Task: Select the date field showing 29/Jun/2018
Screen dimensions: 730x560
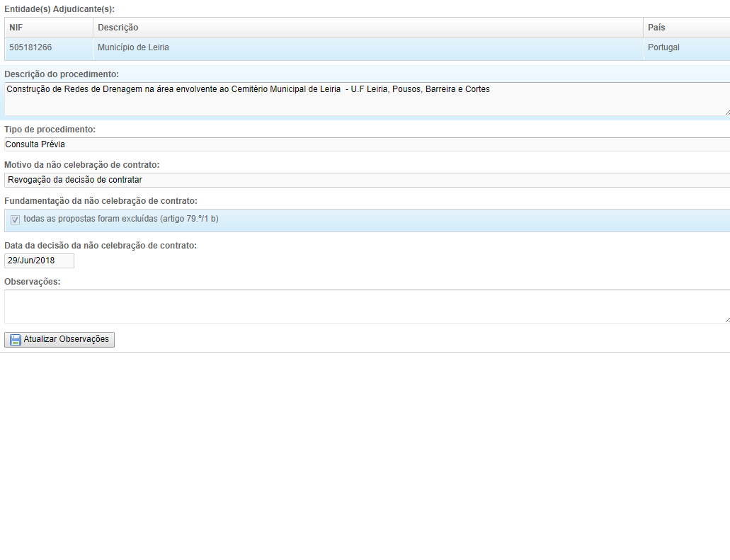Action: point(39,261)
